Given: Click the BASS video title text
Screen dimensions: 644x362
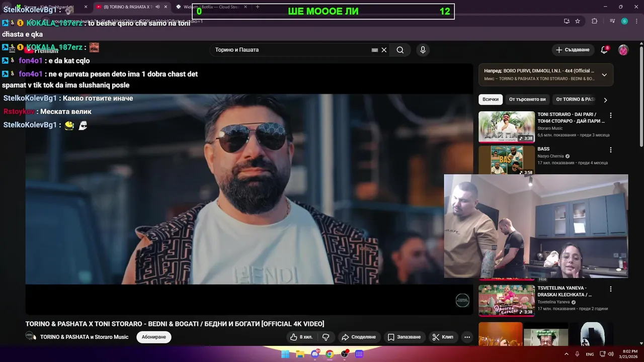Looking at the screenshot, I should click(x=543, y=149).
